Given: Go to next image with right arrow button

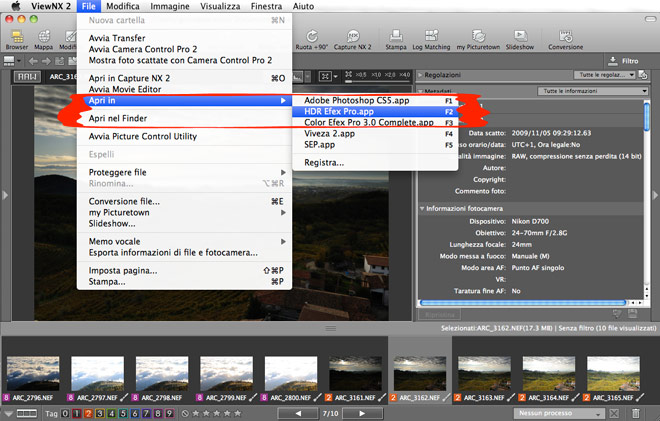Looking at the screenshot, I should tap(362, 413).
